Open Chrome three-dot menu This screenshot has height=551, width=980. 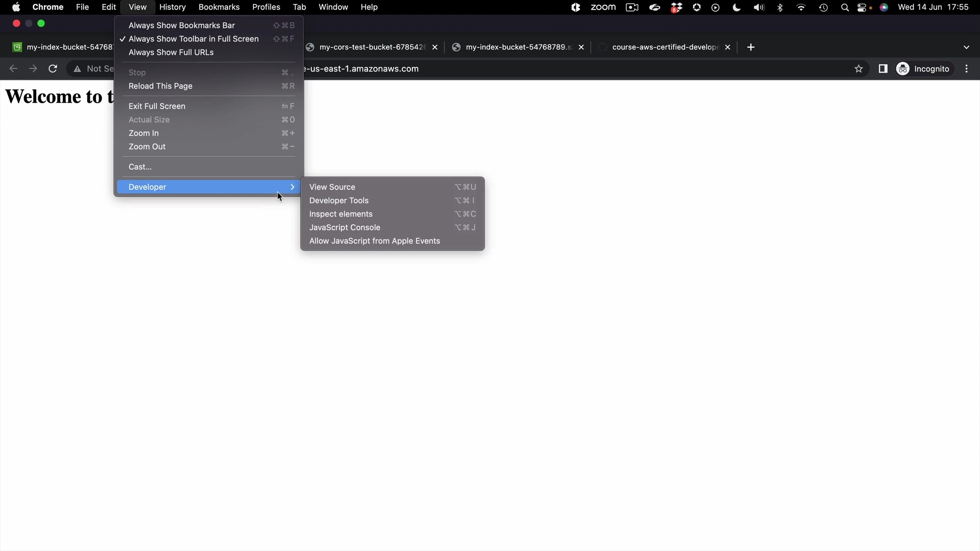[966, 69]
